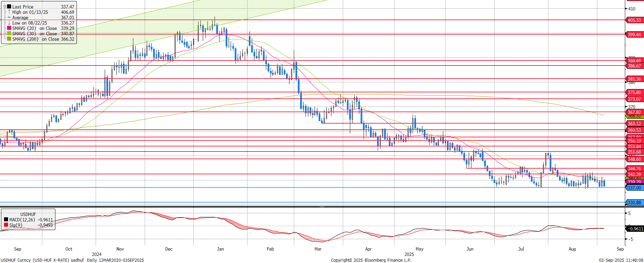The height and width of the screenshot is (263, 644).
Task: Select the 348.60 red price label
Action: tap(634, 159)
